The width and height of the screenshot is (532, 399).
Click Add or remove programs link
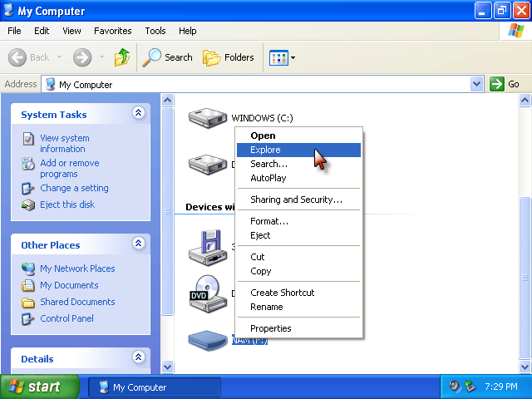pyautogui.click(x=70, y=168)
